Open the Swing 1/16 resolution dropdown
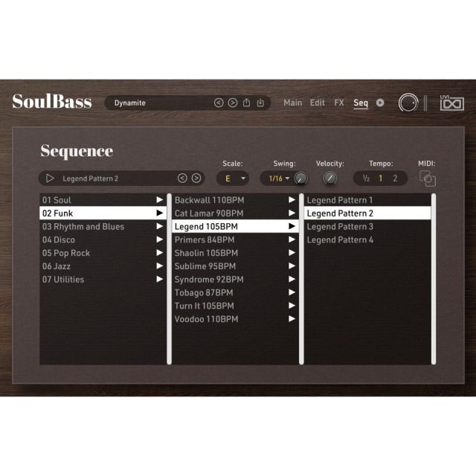 279,178
